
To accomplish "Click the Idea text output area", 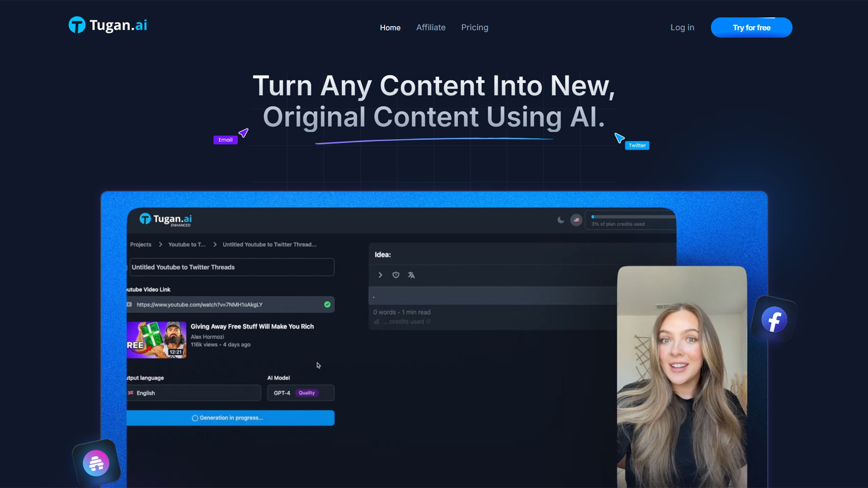I will coord(493,296).
